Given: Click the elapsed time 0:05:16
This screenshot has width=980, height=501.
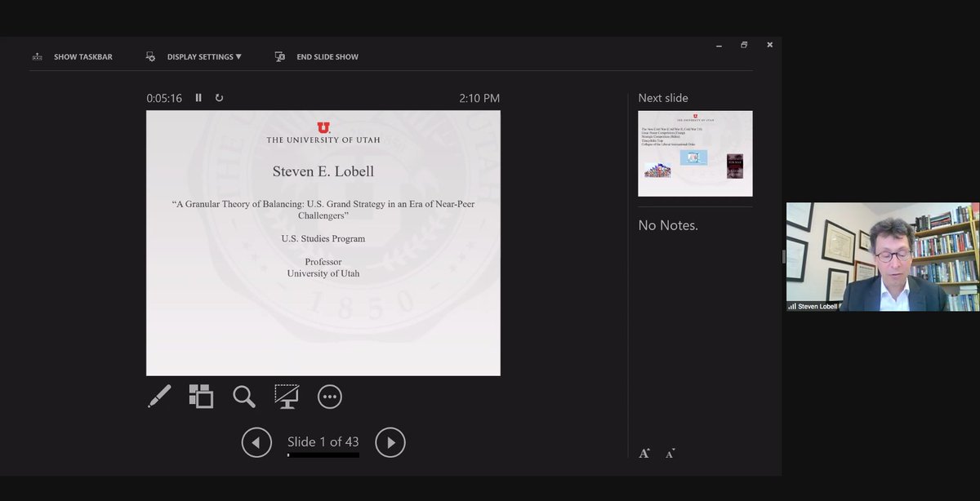Looking at the screenshot, I should click(x=164, y=98).
